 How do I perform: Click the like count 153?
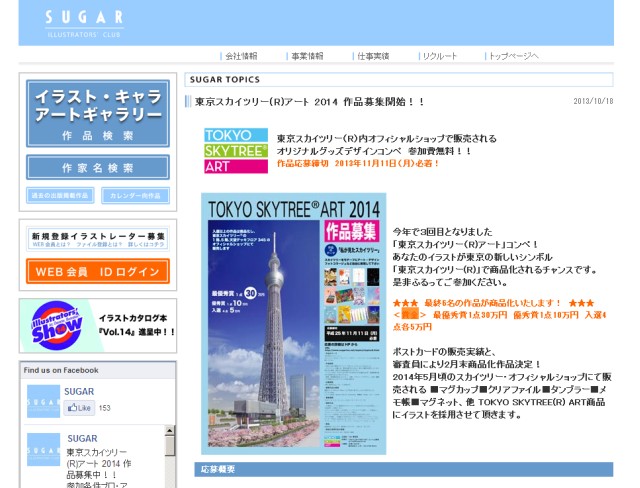point(104,408)
